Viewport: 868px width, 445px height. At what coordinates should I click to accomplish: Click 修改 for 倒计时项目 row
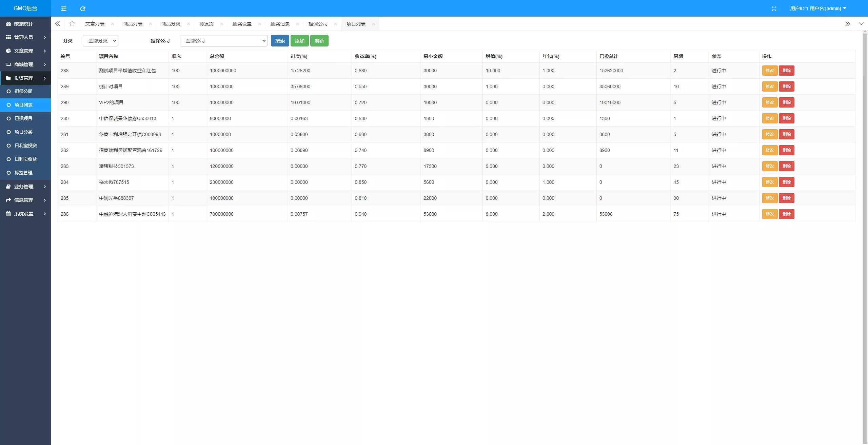point(770,86)
